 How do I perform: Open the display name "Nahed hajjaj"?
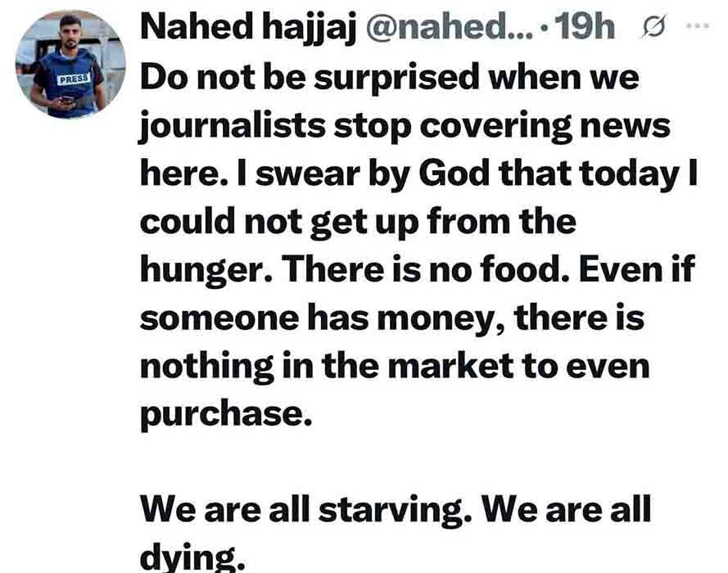pos(248,28)
